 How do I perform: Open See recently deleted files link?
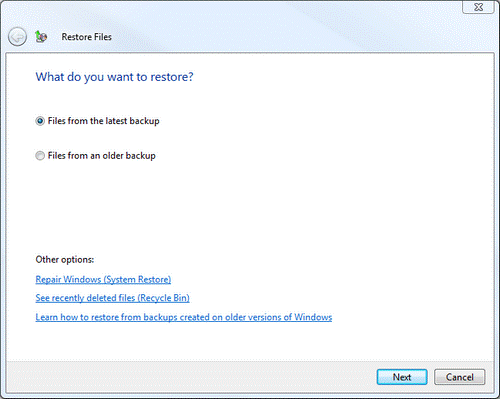coord(113,298)
